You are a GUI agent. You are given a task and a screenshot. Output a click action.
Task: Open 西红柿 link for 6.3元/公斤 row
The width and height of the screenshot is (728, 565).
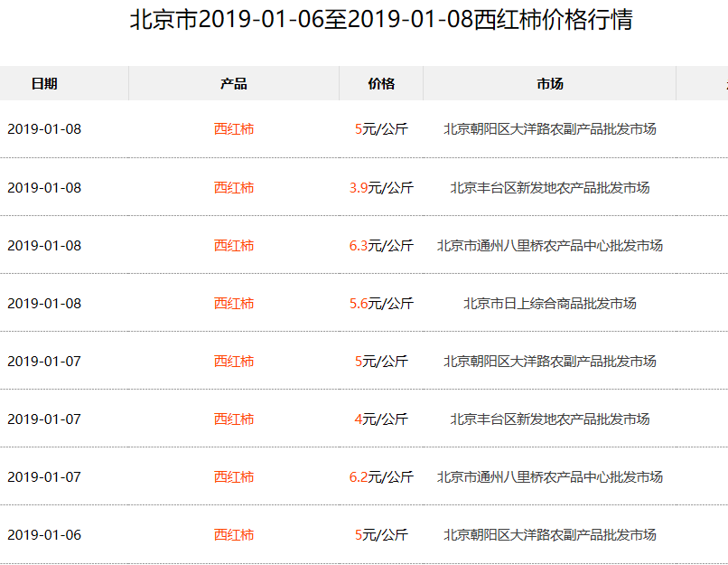[234, 245]
